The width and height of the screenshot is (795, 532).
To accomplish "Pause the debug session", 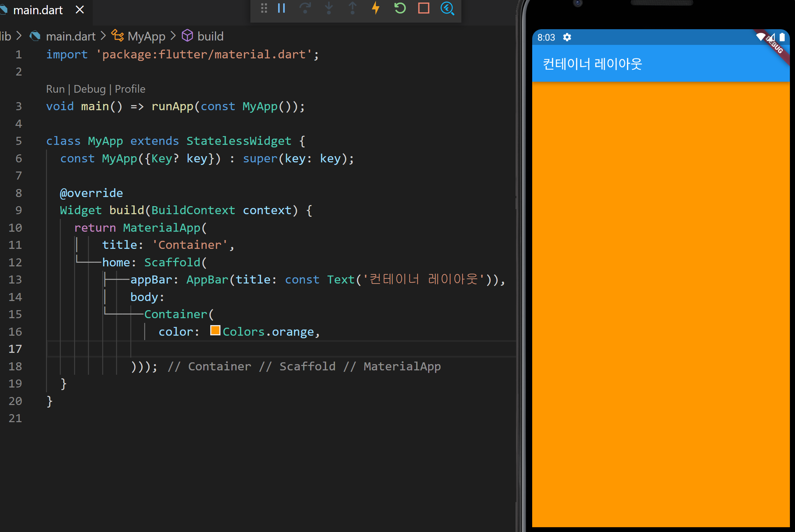I will [x=281, y=8].
